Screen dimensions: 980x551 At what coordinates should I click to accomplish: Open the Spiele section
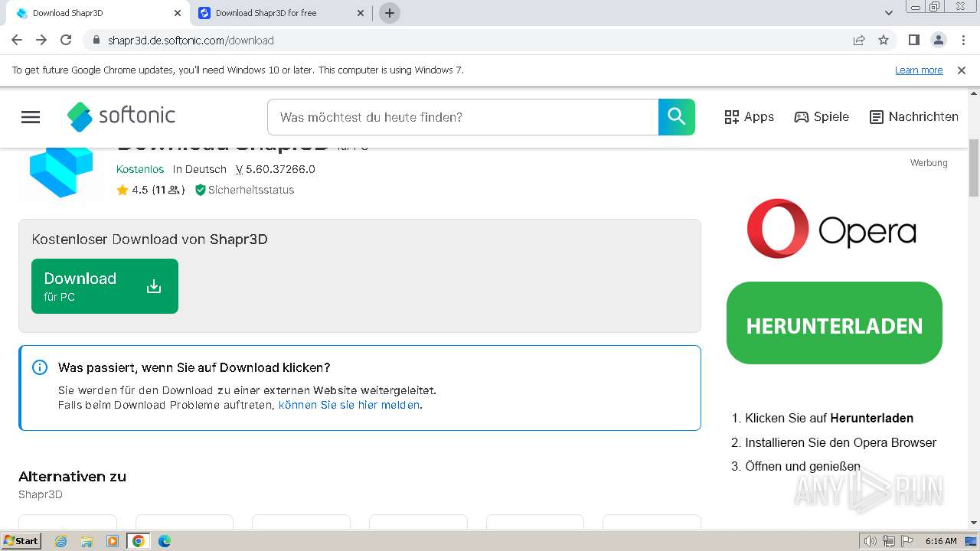click(x=822, y=117)
